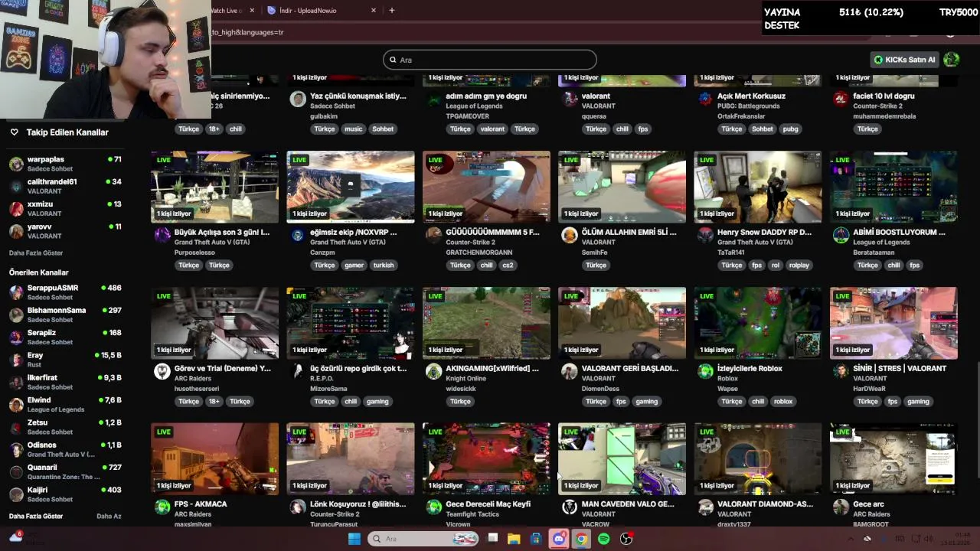Click Purposelesso streamer avatar
Image resolution: width=980 pixels, height=551 pixels.
(162, 235)
